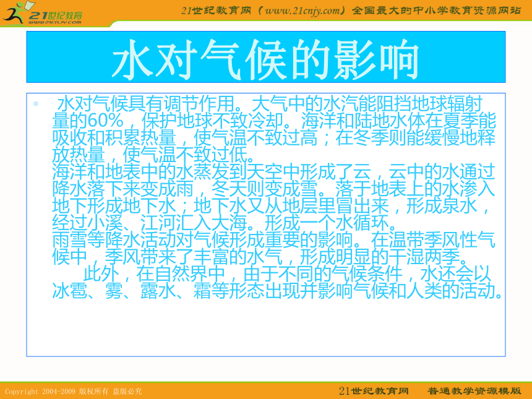Viewport: 532px width, 399px height.
Task: Click line starting 海洋和地表中的水蒸发
Action: [274, 172]
